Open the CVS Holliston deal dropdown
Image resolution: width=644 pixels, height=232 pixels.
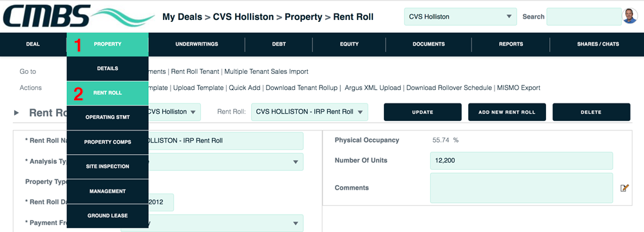(x=460, y=17)
